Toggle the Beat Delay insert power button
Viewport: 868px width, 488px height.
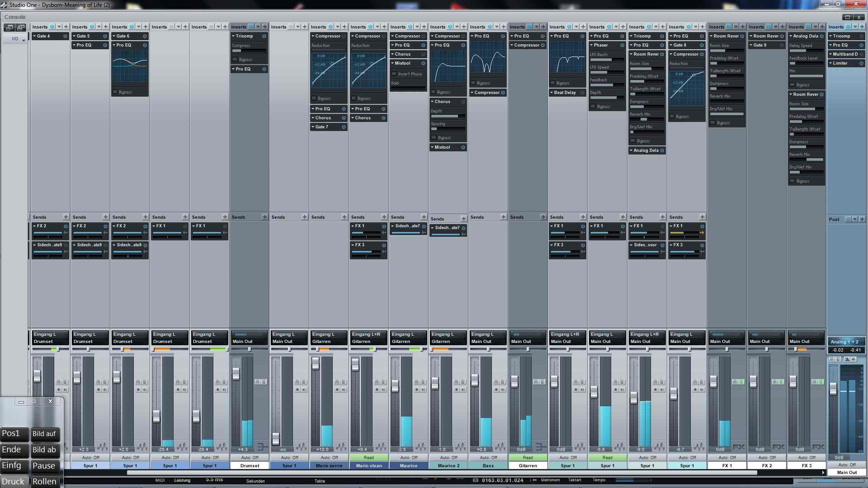tap(582, 93)
